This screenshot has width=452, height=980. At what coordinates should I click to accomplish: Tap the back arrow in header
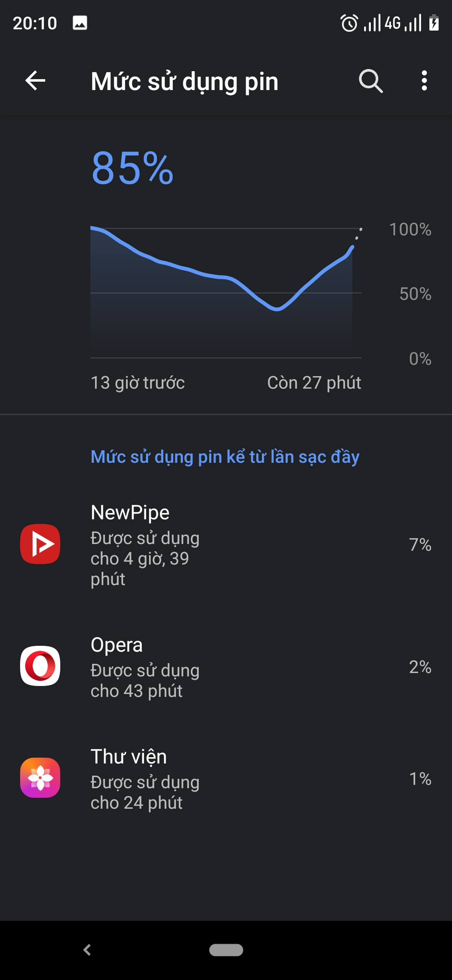[x=35, y=80]
